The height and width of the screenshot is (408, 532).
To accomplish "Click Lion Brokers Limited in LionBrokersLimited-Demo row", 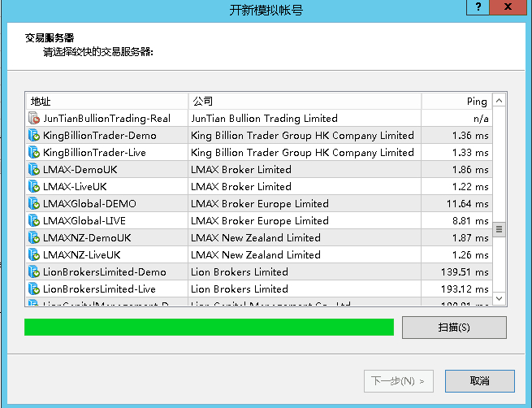I will 239,272.
